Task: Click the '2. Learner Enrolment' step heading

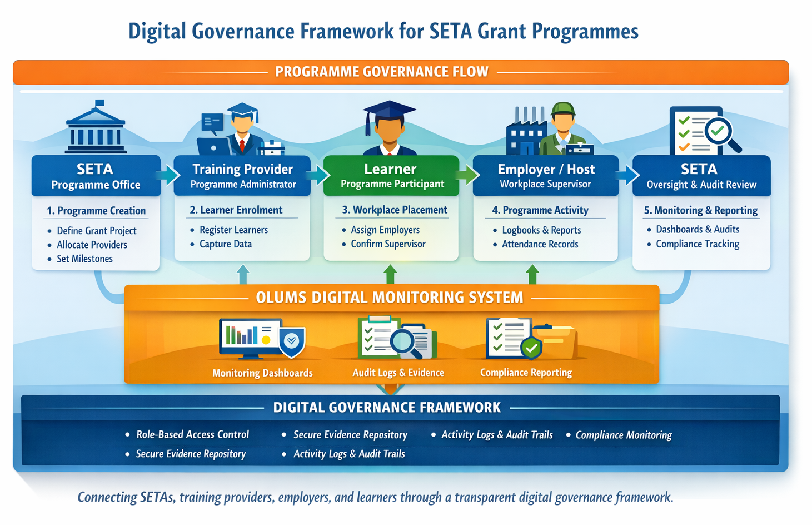Action: (236, 210)
